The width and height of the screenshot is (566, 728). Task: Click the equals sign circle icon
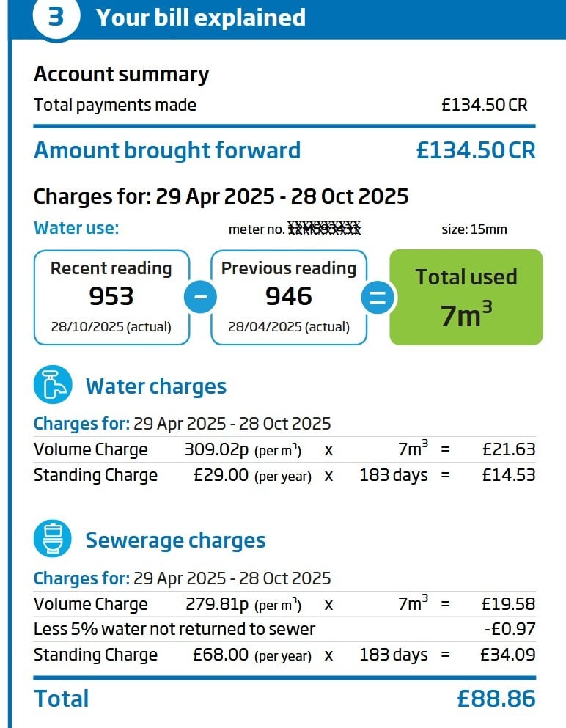378,298
